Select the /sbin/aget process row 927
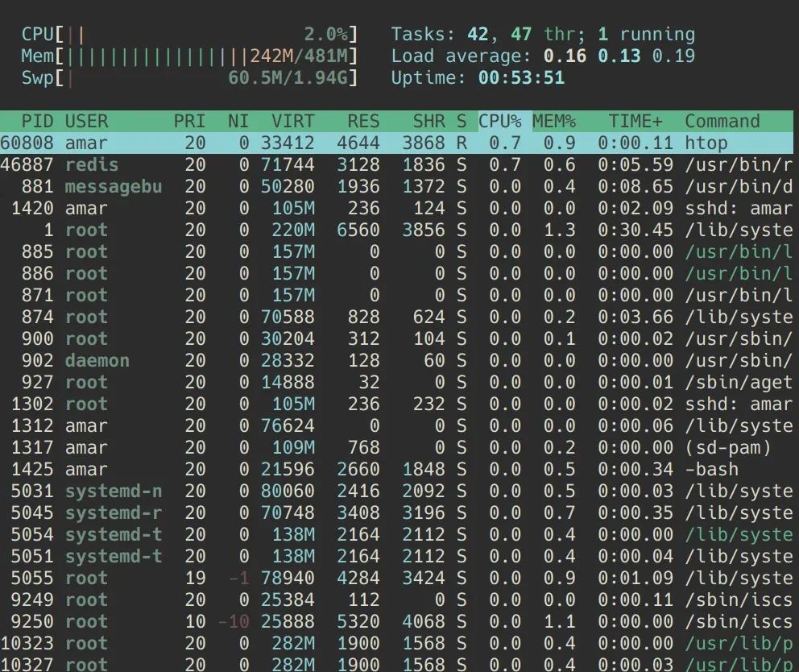Screen dimensions: 799x672 click(x=396, y=383)
